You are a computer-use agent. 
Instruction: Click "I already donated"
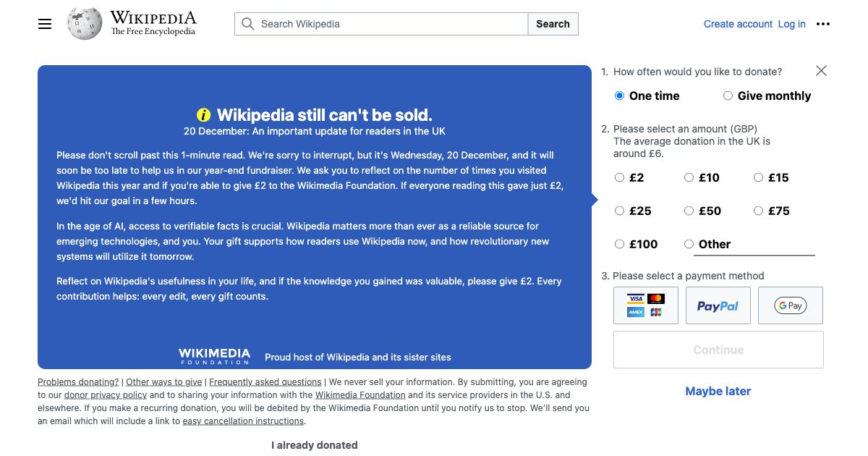[314, 445]
